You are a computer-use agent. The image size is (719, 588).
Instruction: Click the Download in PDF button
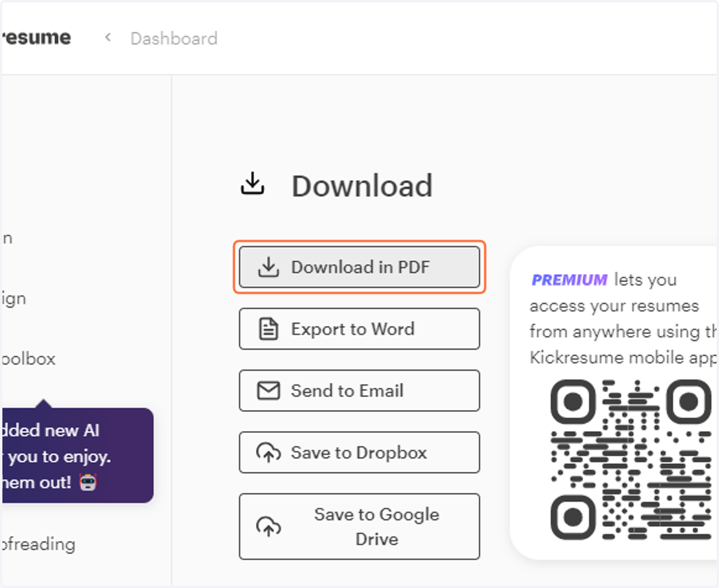pos(359,267)
